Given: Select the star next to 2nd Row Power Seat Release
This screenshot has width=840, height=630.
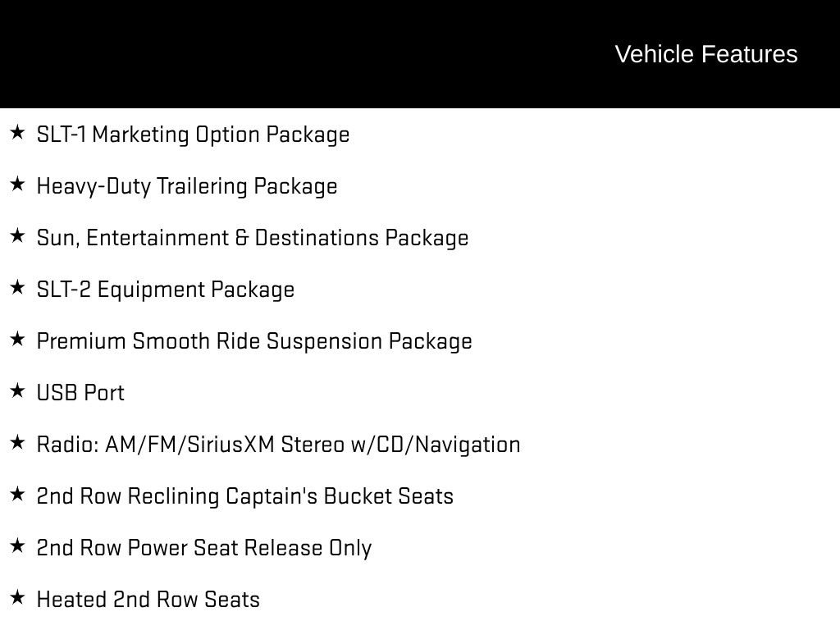Looking at the screenshot, I should pos(18,546).
